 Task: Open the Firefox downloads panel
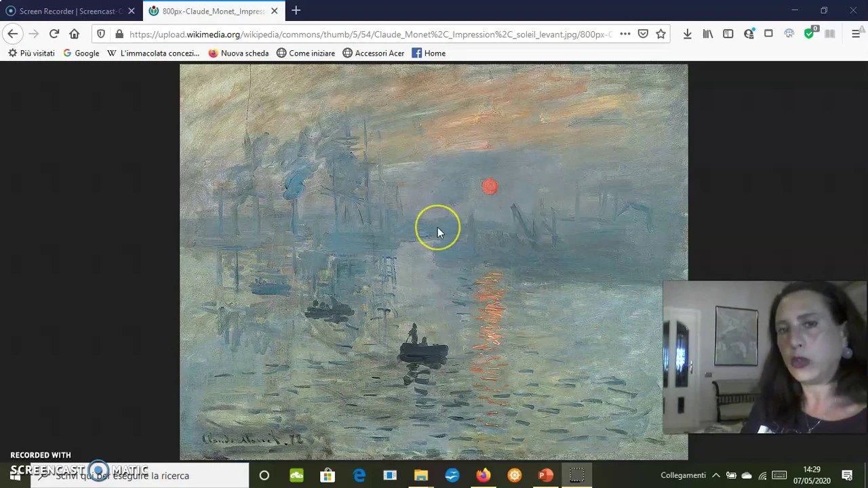pyautogui.click(x=688, y=34)
